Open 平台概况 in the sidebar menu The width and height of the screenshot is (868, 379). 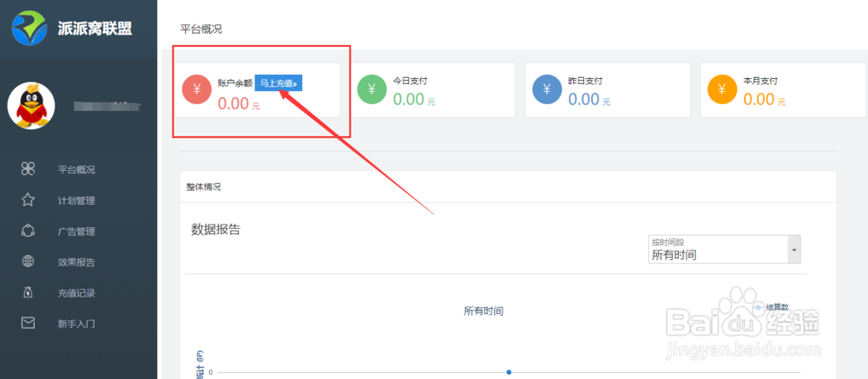76,170
